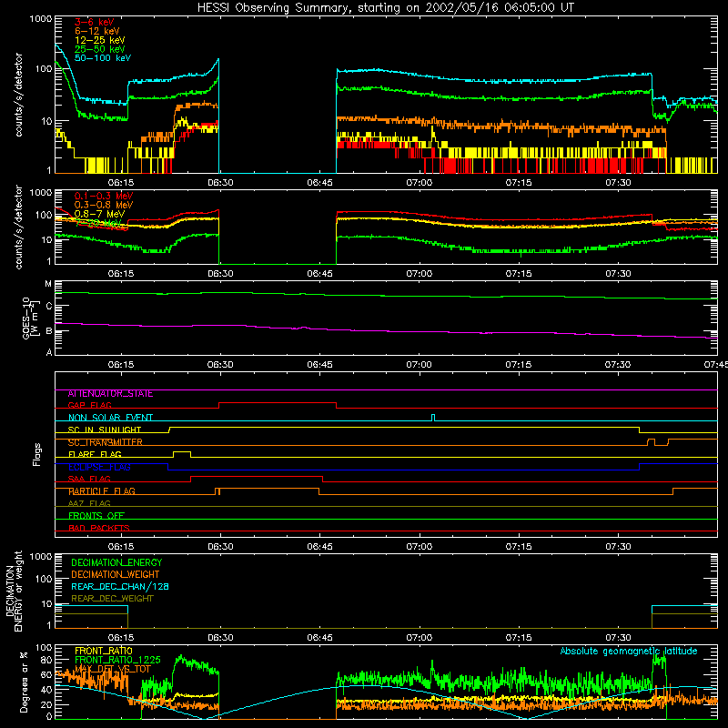Click the 0.1-0.3 MeV legend label
This screenshot has height=728, width=728.
pos(104,196)
